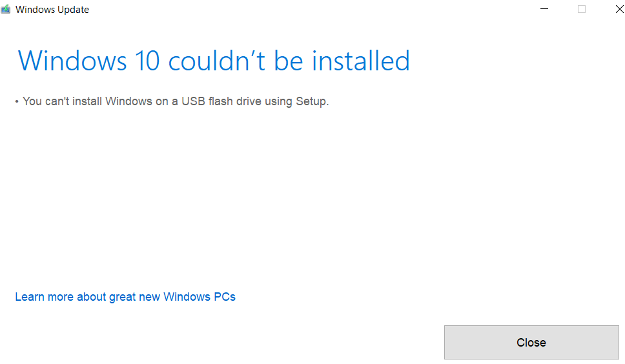
Task: Open system menu via Windows Update icon
Action: (6, 9)
